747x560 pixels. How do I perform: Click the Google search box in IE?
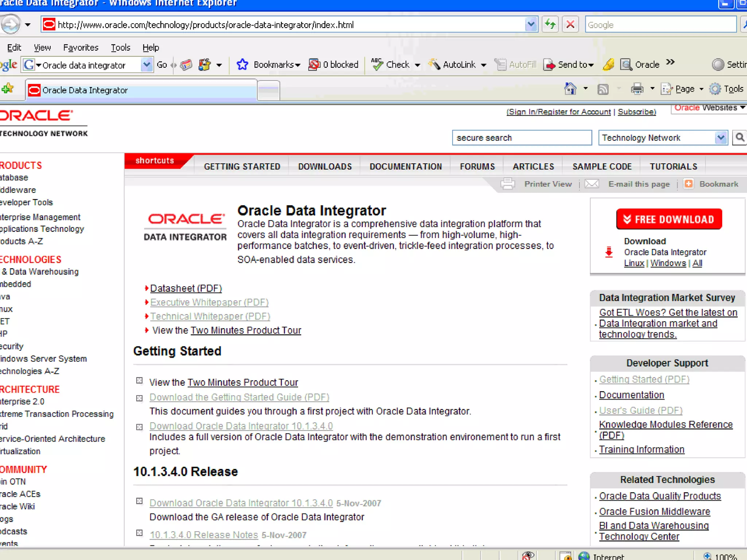pos(661,24)
